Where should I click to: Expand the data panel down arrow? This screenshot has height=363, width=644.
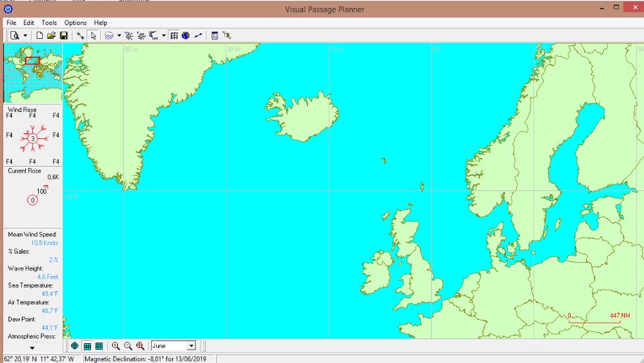click(x=32, y=348)
